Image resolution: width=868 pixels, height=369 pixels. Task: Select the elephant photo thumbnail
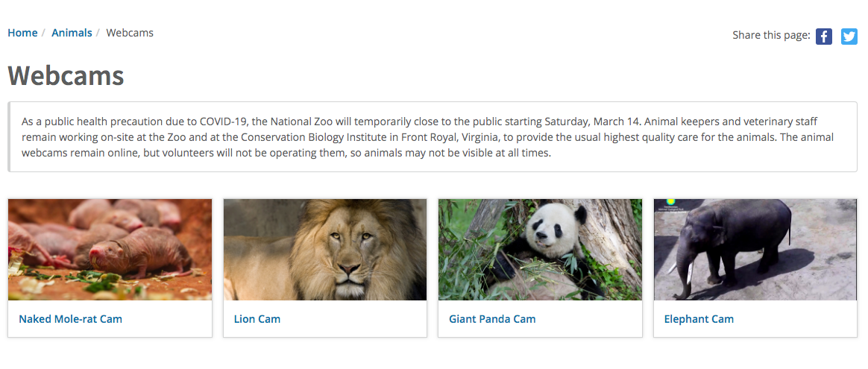click(x=755, y=250)
